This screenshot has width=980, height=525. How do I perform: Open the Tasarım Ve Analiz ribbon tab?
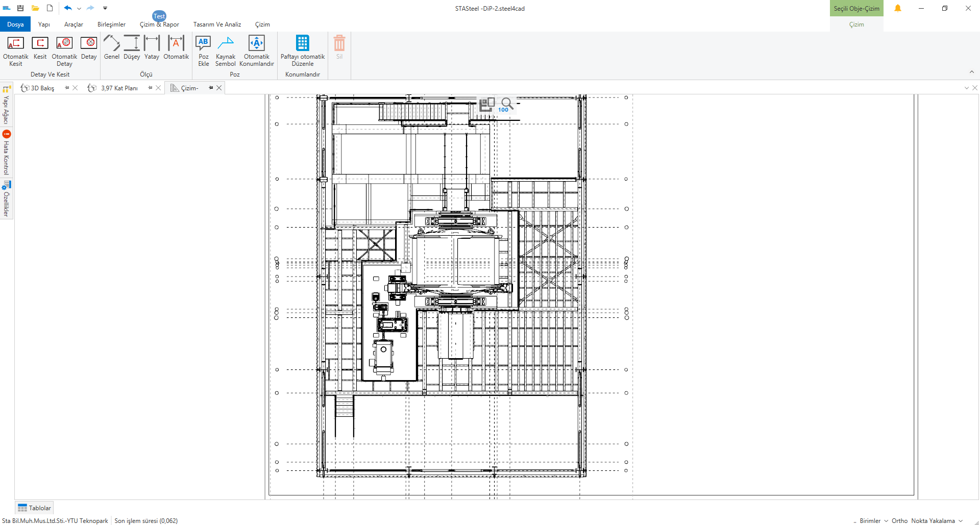(x=217, y=24)
